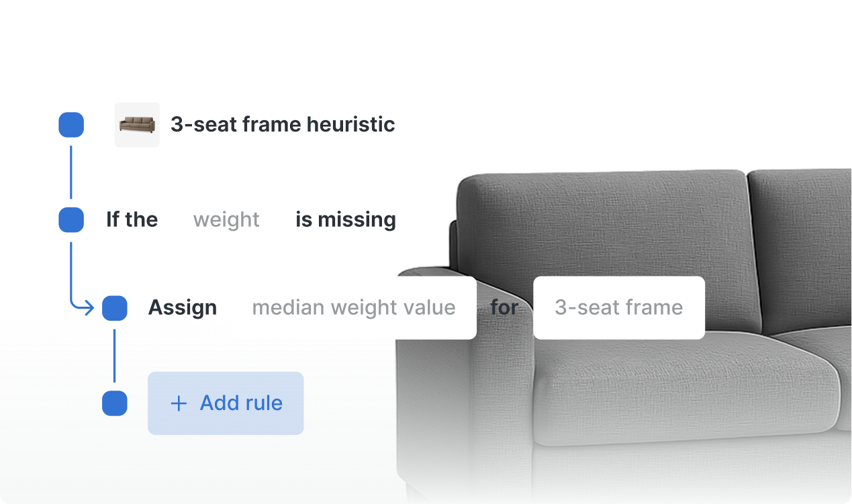Click the 'If the' condition label

coord(132,220)
